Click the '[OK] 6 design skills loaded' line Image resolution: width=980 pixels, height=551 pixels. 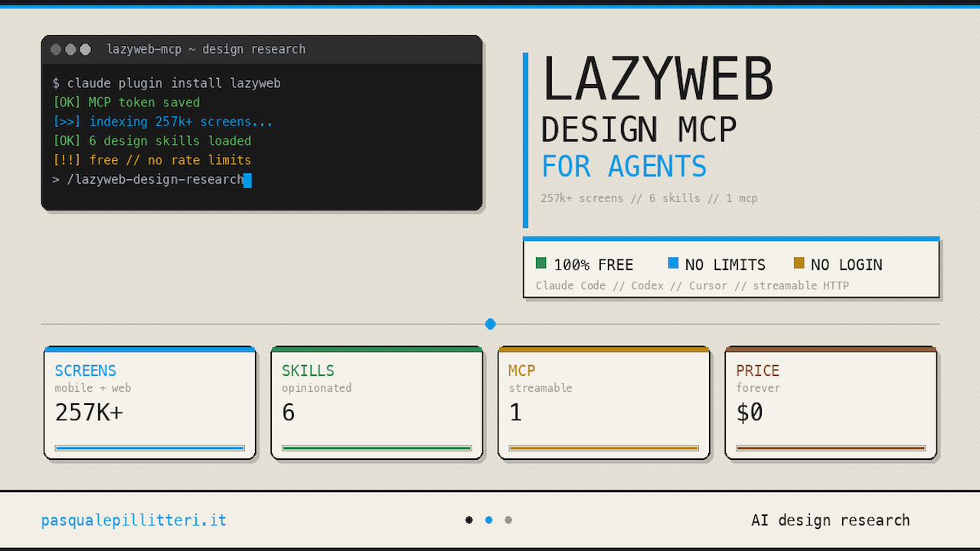point(152,141)
